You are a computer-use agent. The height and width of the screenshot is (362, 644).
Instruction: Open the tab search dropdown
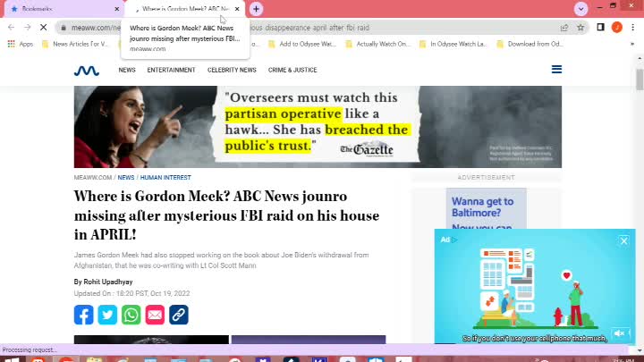[x=580, y=9]
